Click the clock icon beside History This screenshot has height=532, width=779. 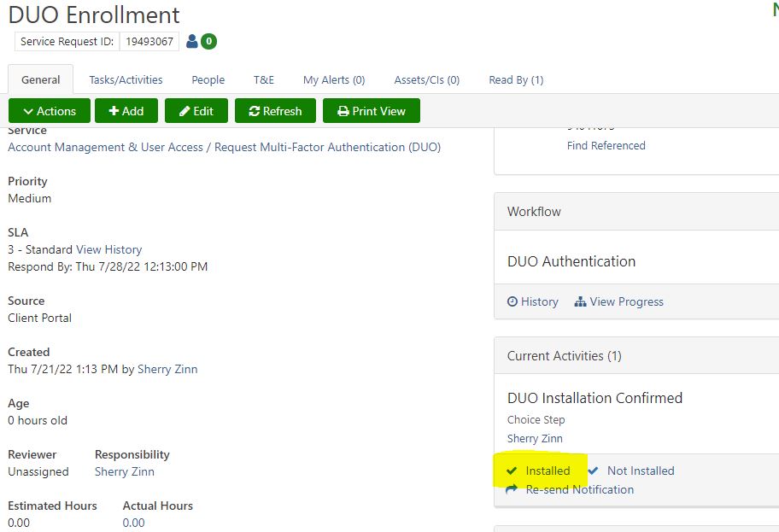click(x=512, y=301)
